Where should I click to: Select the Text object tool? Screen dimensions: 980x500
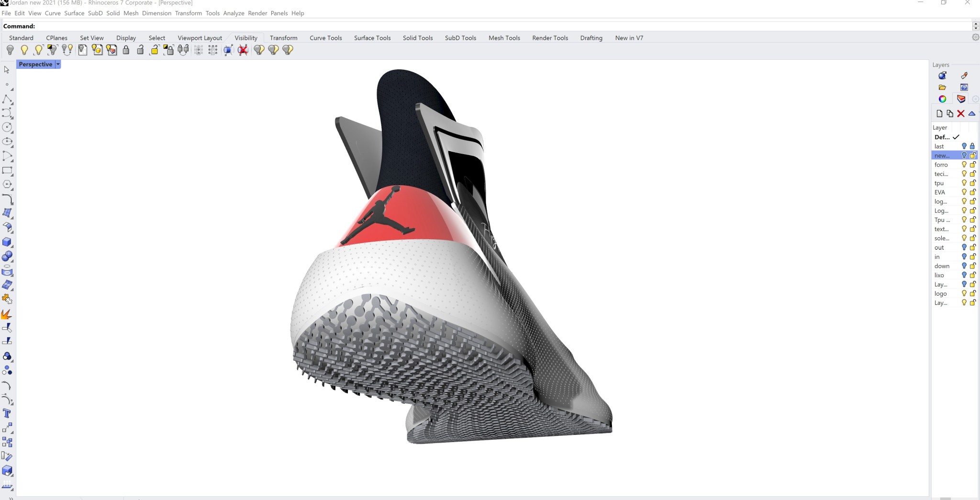(7, 413)
